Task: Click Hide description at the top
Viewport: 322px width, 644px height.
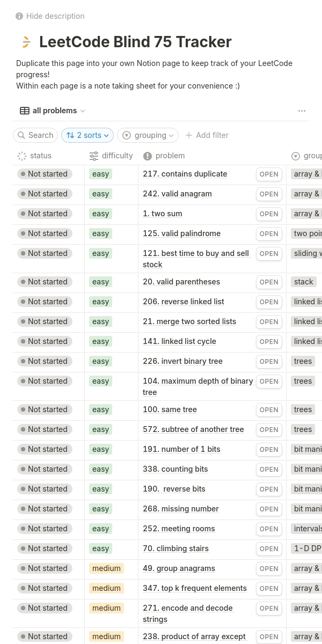Action: click(x=55, y=16)
